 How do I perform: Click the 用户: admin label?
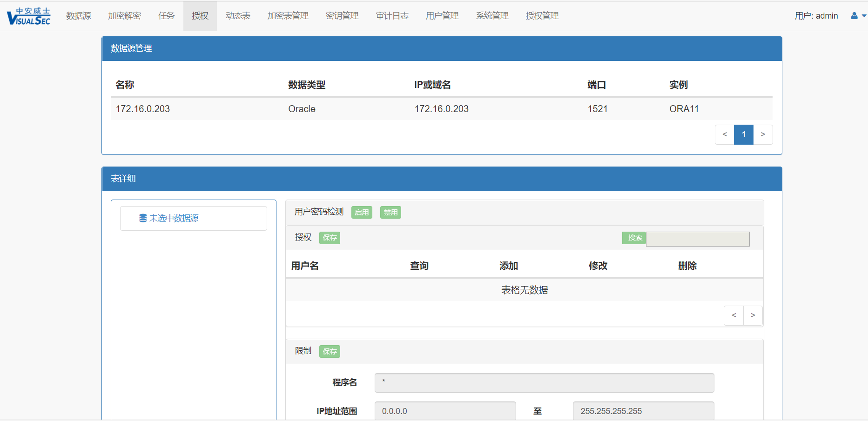pos(816,16)
